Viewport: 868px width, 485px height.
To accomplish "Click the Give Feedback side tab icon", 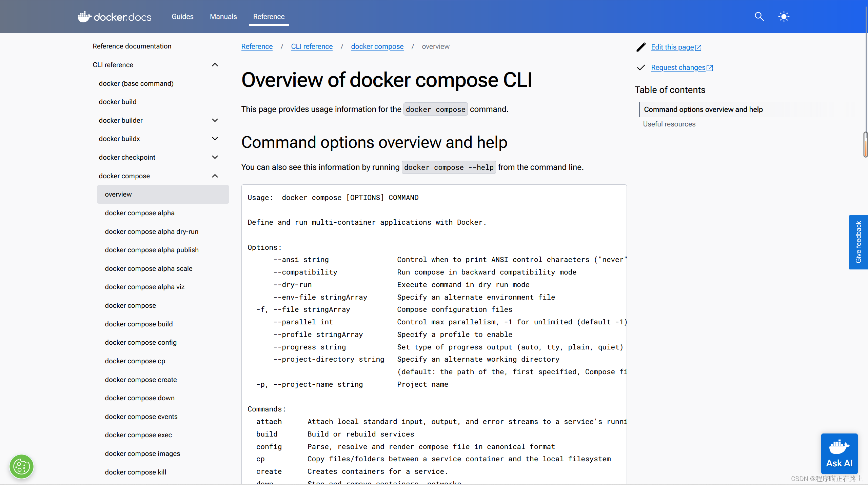I will point(859,242).
